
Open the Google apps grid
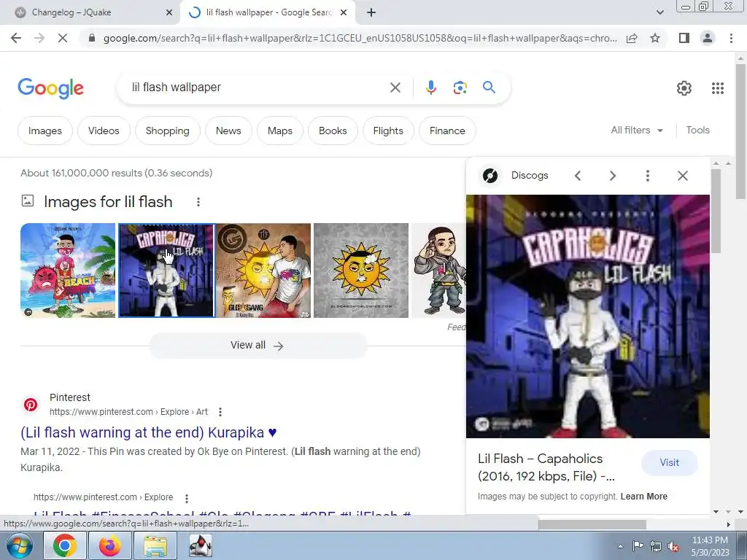tap(718, 88)
